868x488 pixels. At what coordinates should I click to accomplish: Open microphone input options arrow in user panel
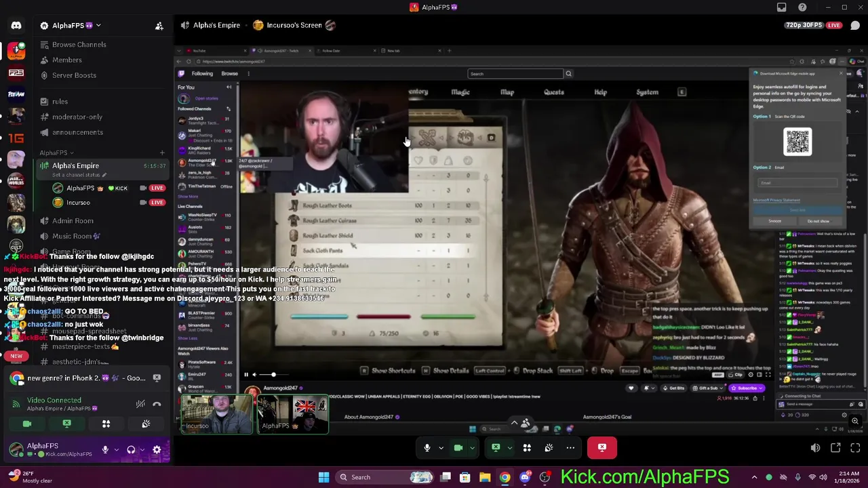click(116, 449)
